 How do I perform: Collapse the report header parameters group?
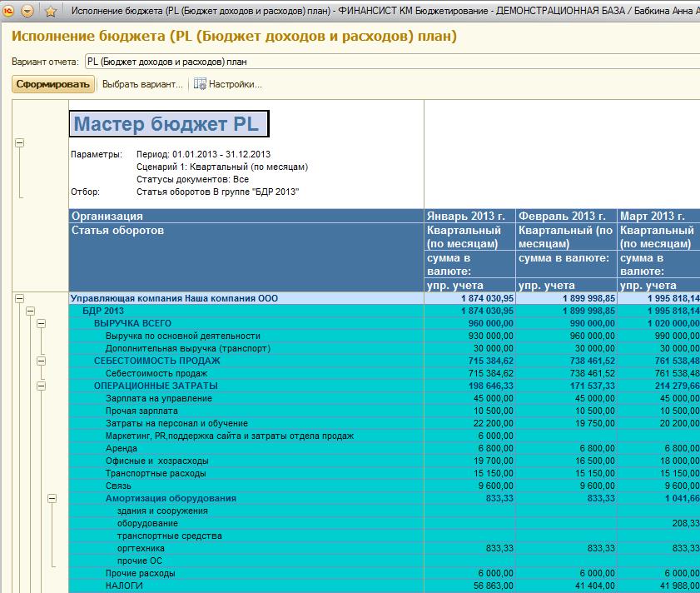[20, 142]
